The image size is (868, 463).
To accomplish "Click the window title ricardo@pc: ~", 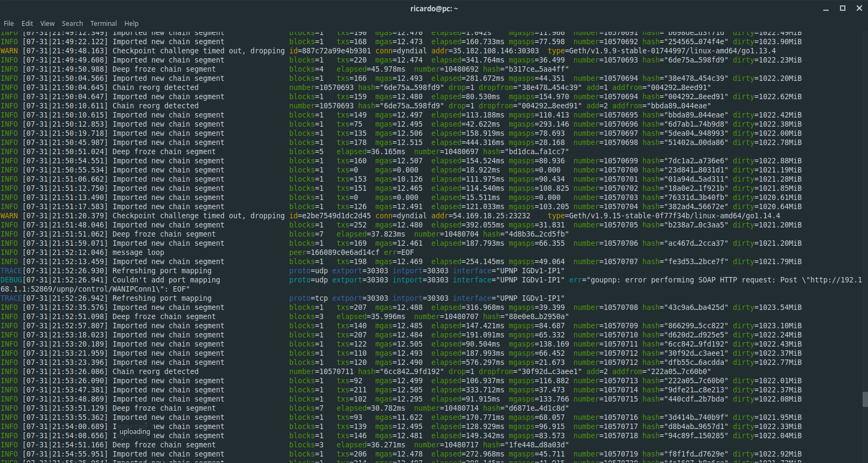I will click(x=434, y=9).
